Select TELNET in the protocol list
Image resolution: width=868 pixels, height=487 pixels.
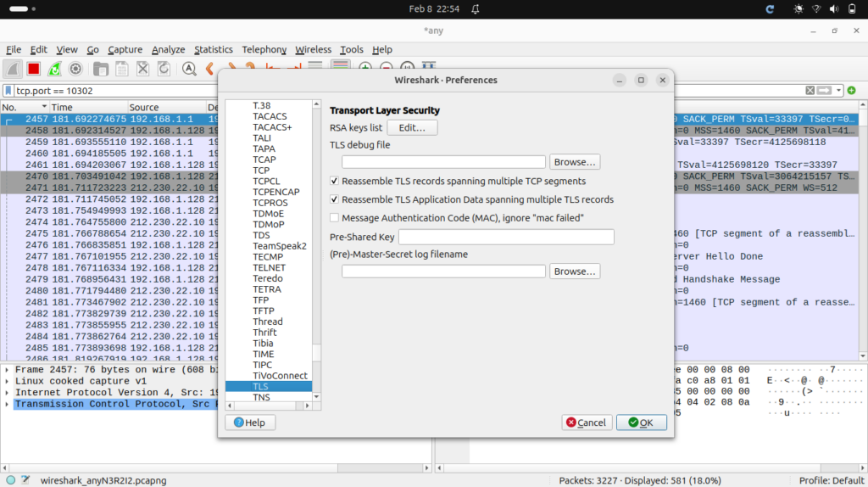pyautogui.click(x=269, y=267)
